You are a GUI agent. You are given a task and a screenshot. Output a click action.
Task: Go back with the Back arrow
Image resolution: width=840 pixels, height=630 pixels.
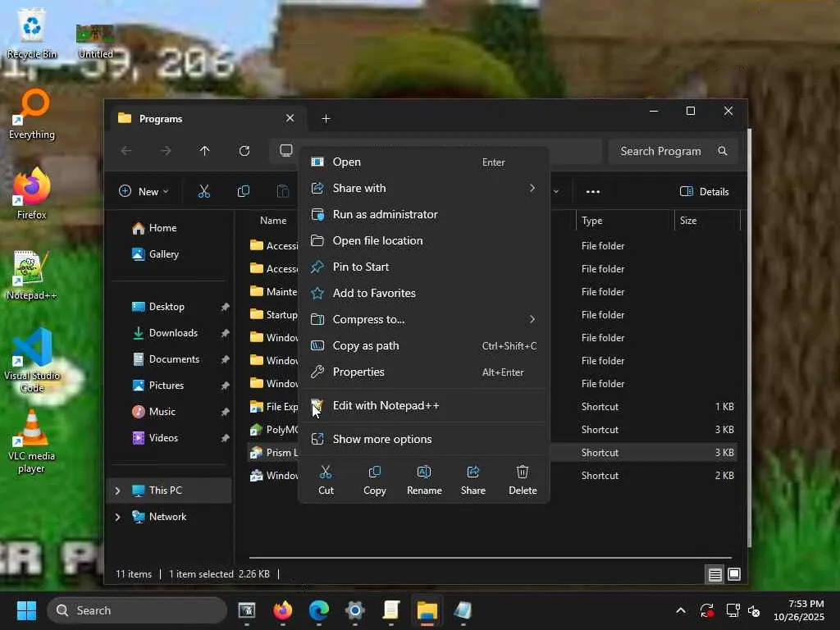pyautogui.click(x=126, y=151)
